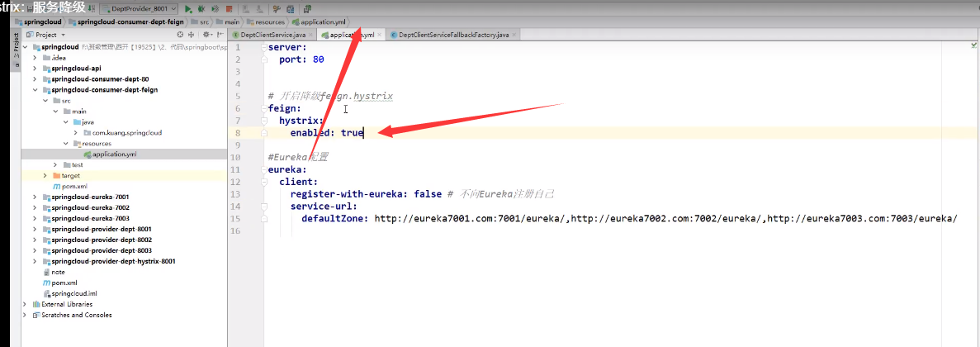Expand the com.kuang.springcloud package
This screenshot has height=347, width=980.
coord(76,132)
